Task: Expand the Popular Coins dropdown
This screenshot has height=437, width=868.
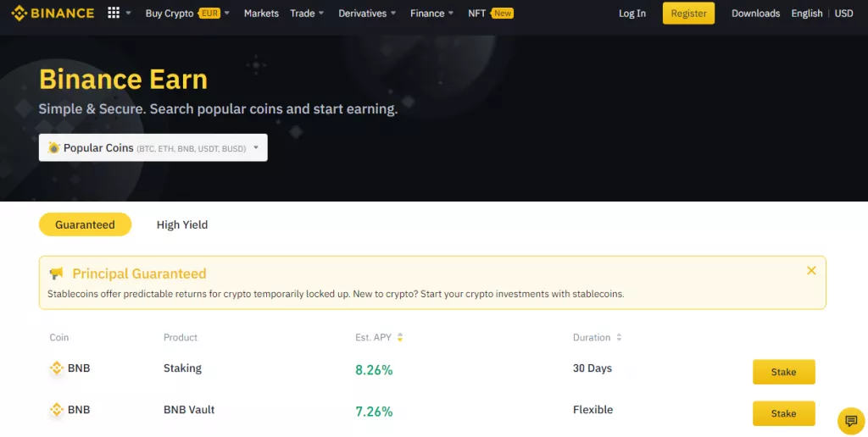Action: point(153,147)
